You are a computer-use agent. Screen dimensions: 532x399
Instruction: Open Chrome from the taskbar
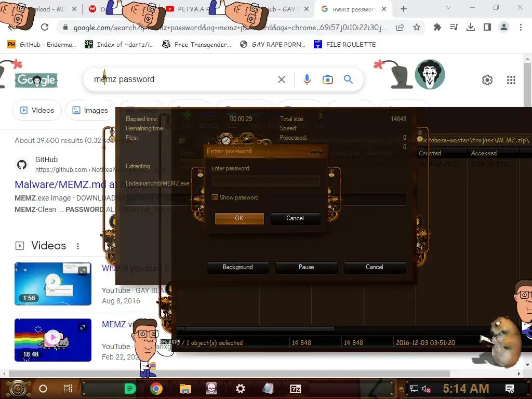point(156,389)
